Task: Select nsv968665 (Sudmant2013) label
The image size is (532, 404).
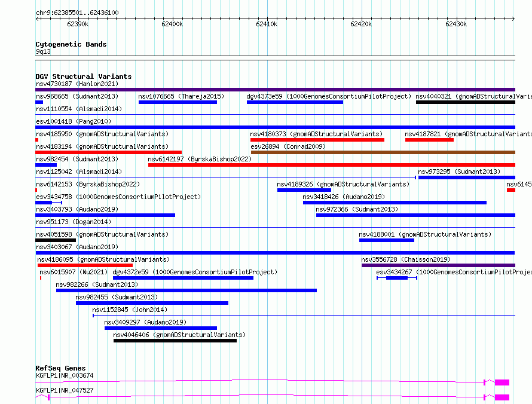Action: (x=77, y=96)
